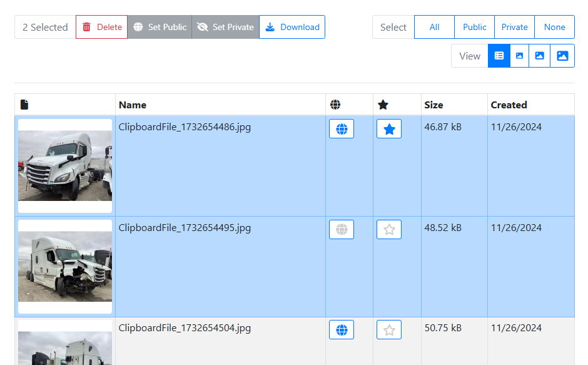Viewport: 588px width, 365px height.
Task: Toggle public globe for ClipboardFile_1732654486.jpg
Action: (342, 129)
